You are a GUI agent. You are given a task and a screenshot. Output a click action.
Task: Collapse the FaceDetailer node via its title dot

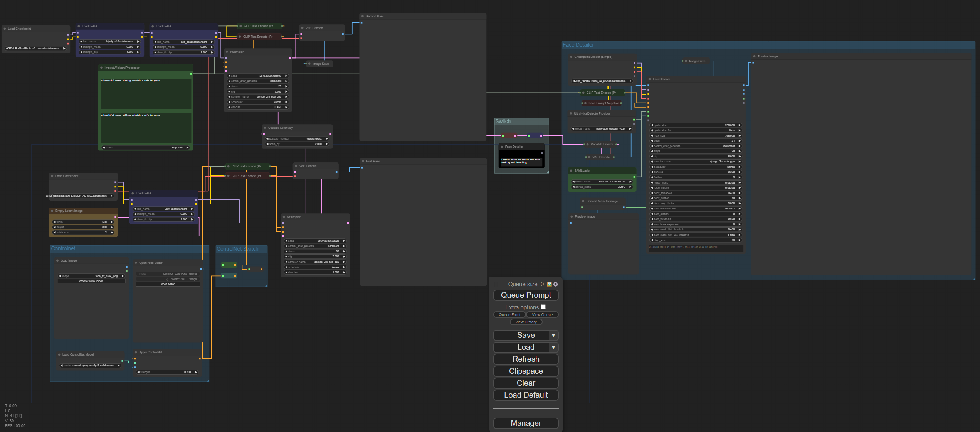point(649,79)
